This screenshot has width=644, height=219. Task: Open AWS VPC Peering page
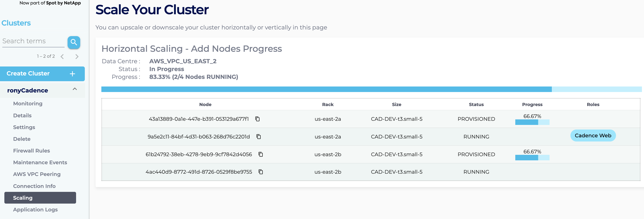pyautogui.click(x=37, y=174)
